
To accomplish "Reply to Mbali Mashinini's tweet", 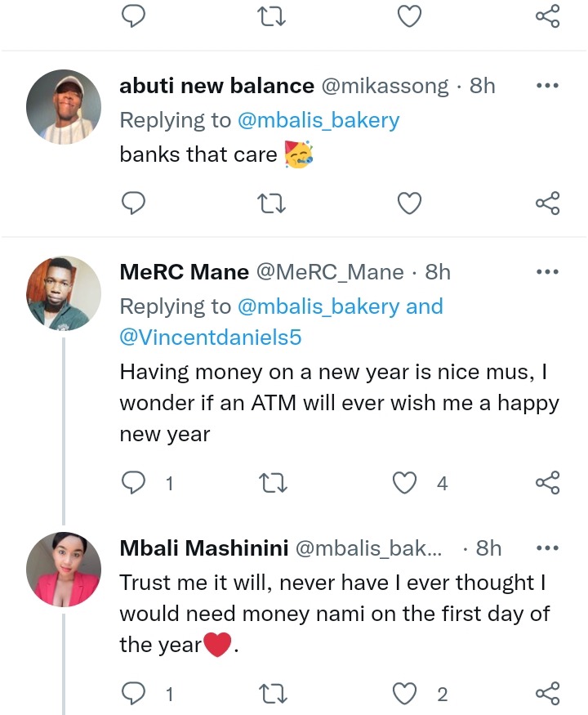I will pyautogui.click(x=133, y=695).
